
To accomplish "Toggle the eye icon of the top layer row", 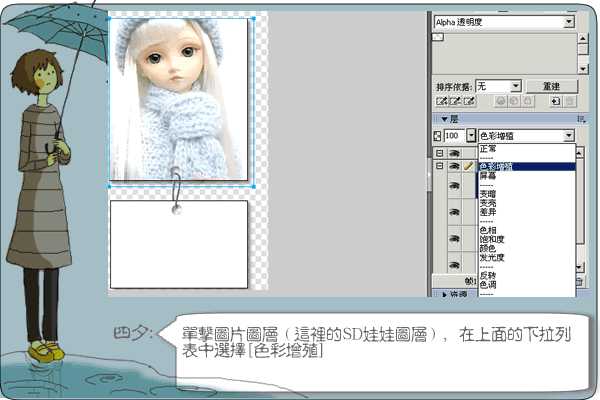I will [x=454, y=153].
